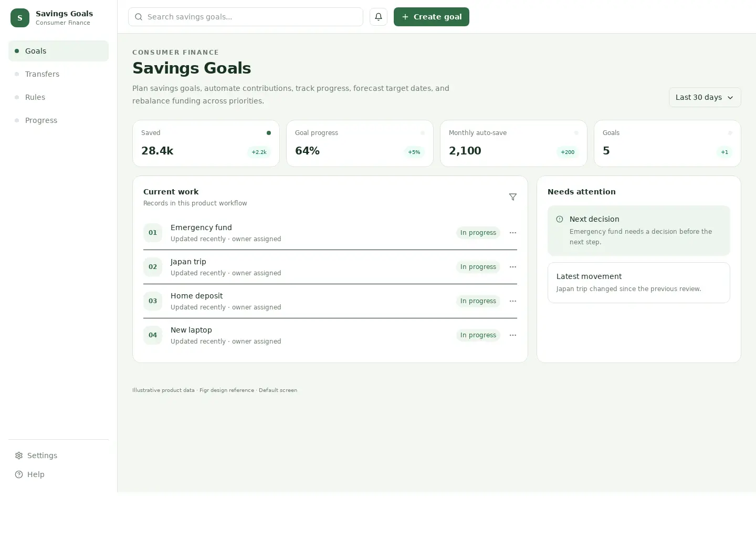This screenshot has width=756, height=538.
Task: Click In progress status for New laptop
Action: (x=478, y=335)
